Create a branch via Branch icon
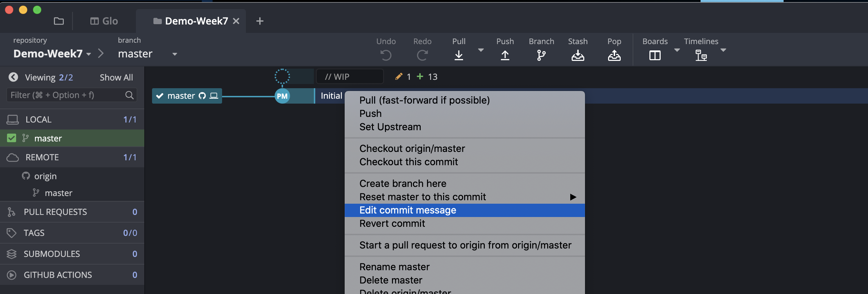The image size is (868, 294). click(541, 55)
